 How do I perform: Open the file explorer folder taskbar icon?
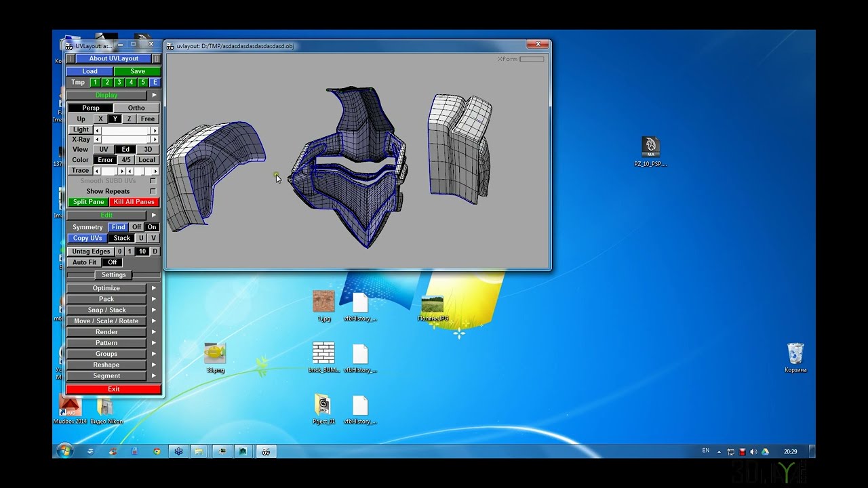[199, 451]
